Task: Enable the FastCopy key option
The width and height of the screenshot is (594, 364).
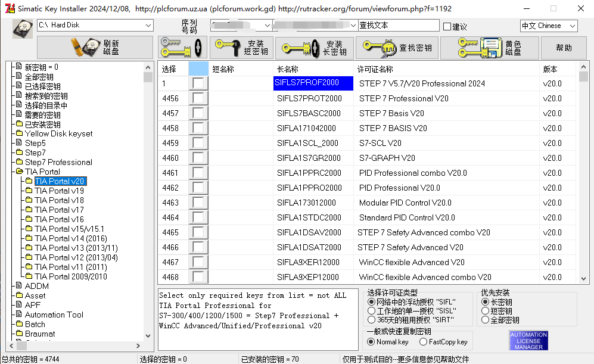Action: point(423,342)
